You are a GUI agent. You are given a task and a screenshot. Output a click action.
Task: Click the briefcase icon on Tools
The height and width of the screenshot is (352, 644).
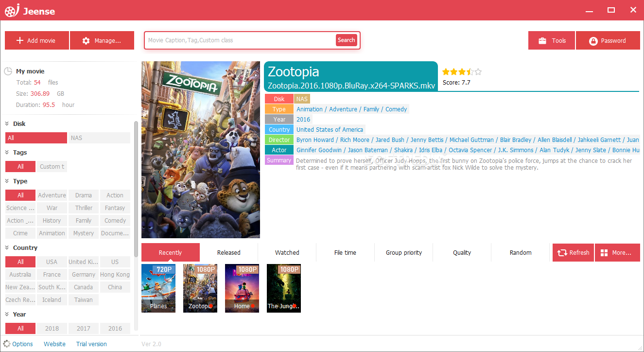coord(542,41)
